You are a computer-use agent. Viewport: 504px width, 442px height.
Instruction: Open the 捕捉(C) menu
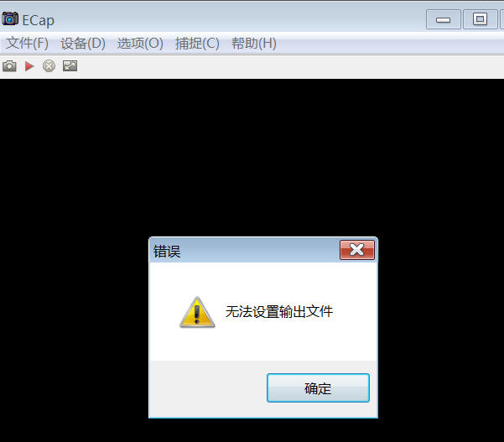coord(197,44)
